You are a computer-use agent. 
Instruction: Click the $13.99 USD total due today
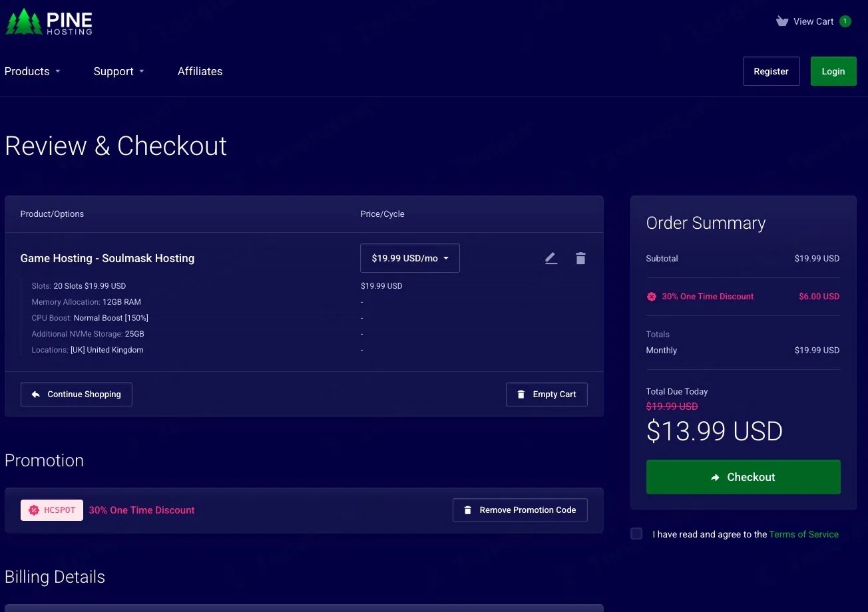click(x=714, y=432)
